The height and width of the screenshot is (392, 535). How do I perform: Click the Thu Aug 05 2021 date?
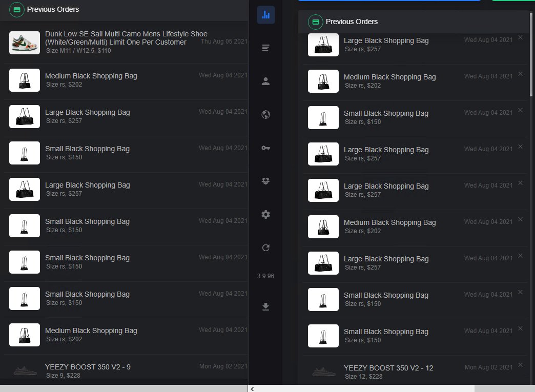click(224, 42)
